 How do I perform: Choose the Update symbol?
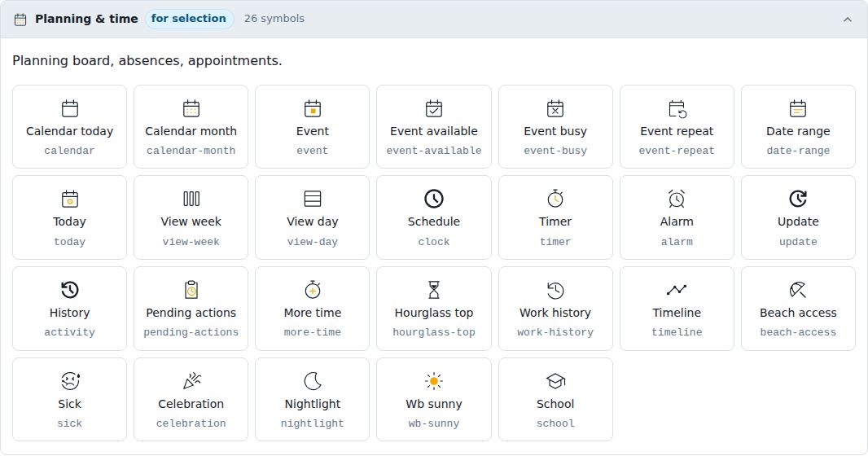point(798,217)
